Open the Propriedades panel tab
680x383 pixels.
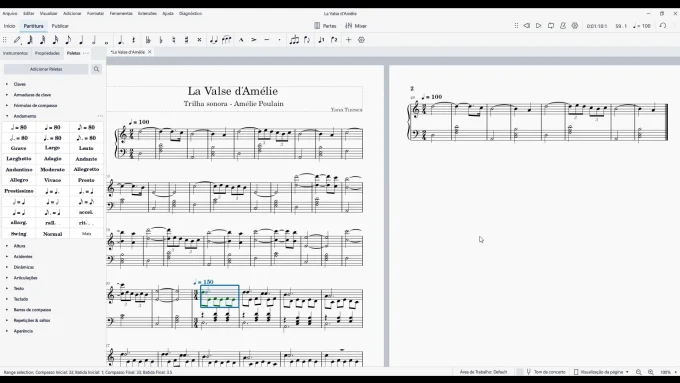click(x=47, y=53)
